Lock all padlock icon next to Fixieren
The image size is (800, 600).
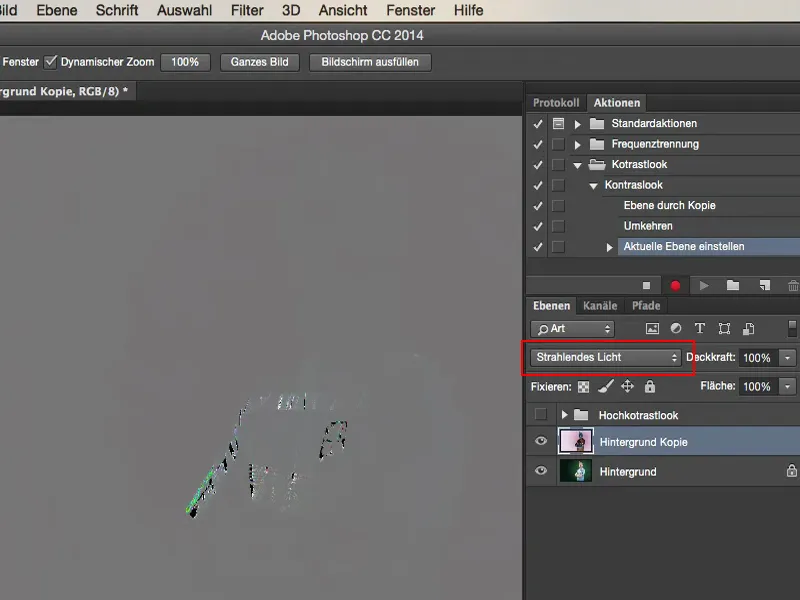[649, 386]
